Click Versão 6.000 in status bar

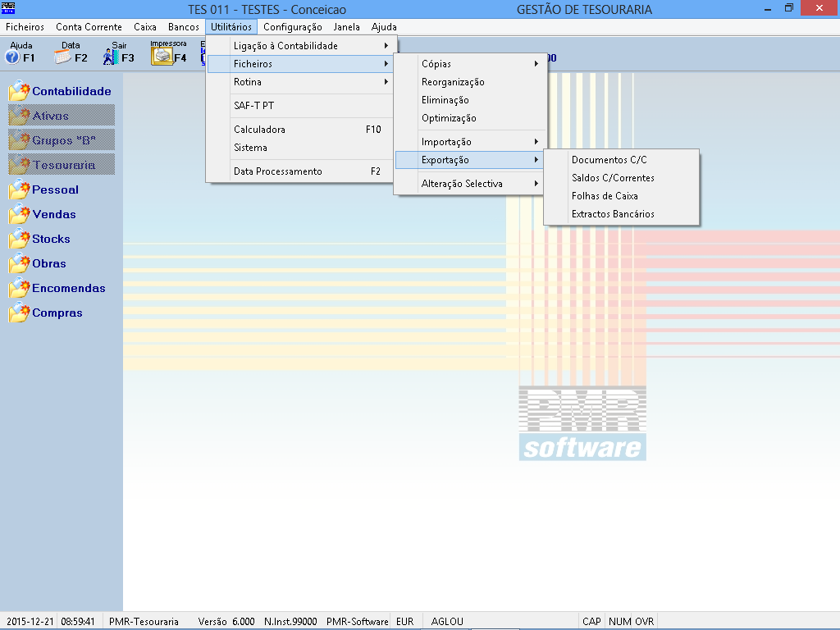pos(226,622)
